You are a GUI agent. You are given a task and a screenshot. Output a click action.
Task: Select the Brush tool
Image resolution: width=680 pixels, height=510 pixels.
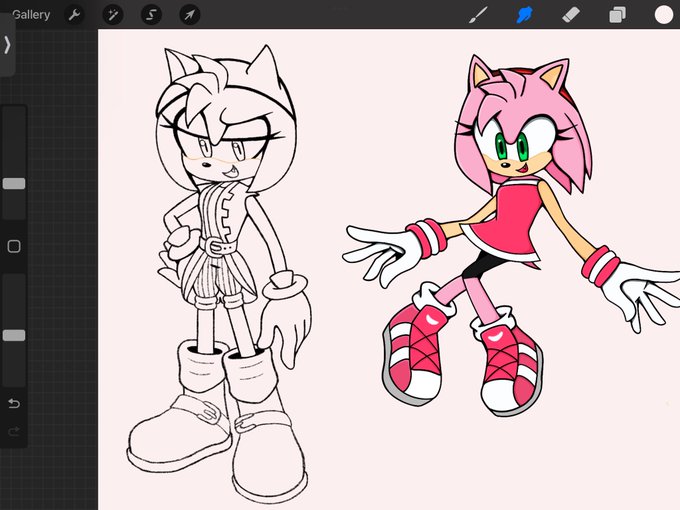(x=478, y=15)
